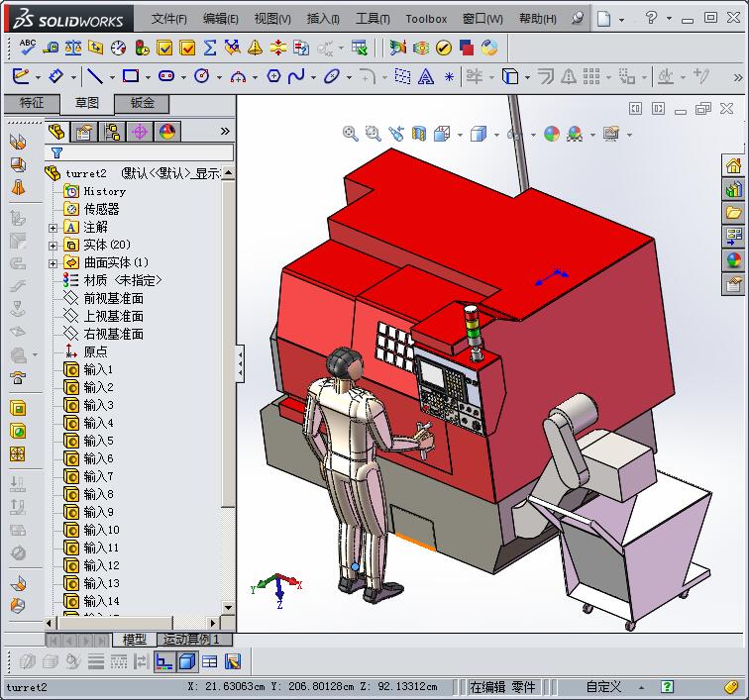
Task: Switch to the 特征 tab
Action: [x=32, y=103]
